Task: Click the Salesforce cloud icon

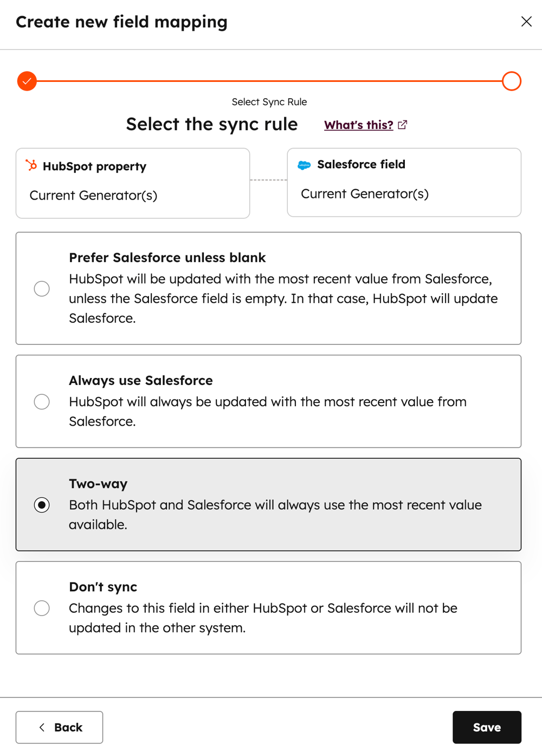Action: point(304,164)
